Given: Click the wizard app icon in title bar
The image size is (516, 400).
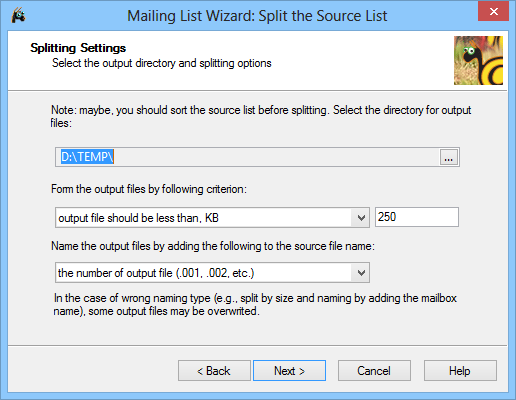Looking at the screenshot, I should click(x=18, y=15).
